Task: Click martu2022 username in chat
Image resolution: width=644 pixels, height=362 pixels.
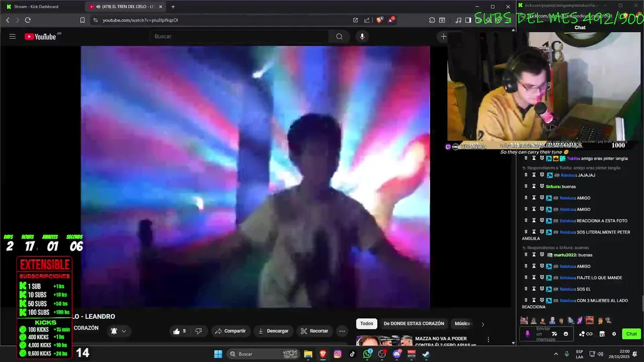Action: pos(565,255)
